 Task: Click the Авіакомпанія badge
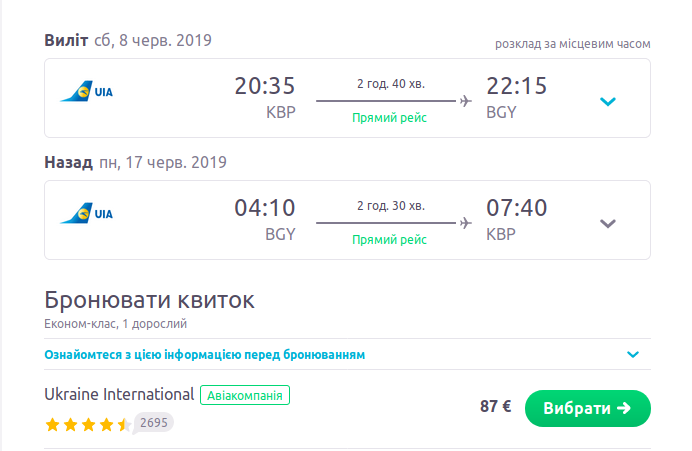[245, 395]
